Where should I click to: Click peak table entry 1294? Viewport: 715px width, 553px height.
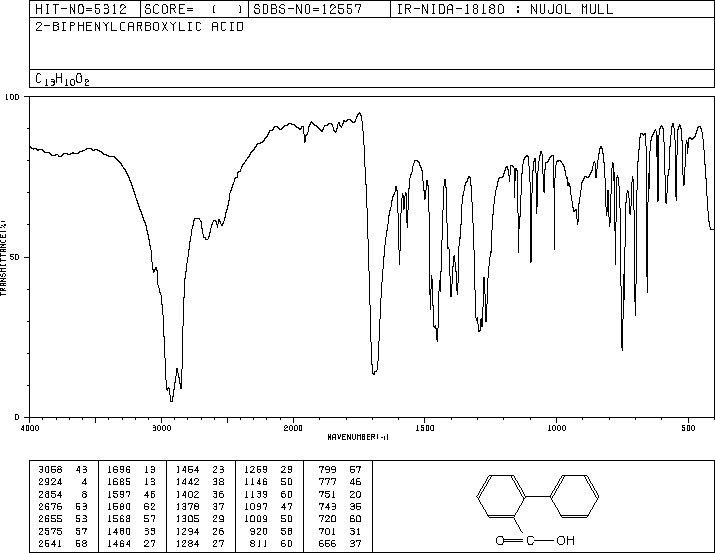coord(187,532)
